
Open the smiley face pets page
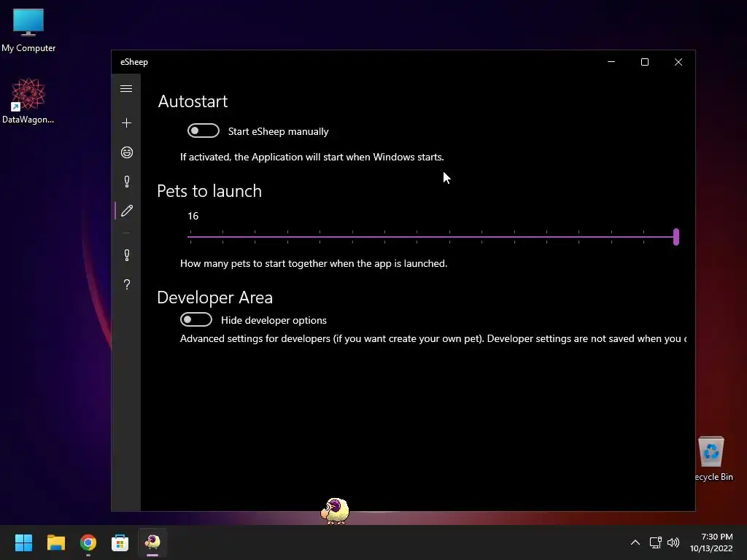(x=127, y=152)
